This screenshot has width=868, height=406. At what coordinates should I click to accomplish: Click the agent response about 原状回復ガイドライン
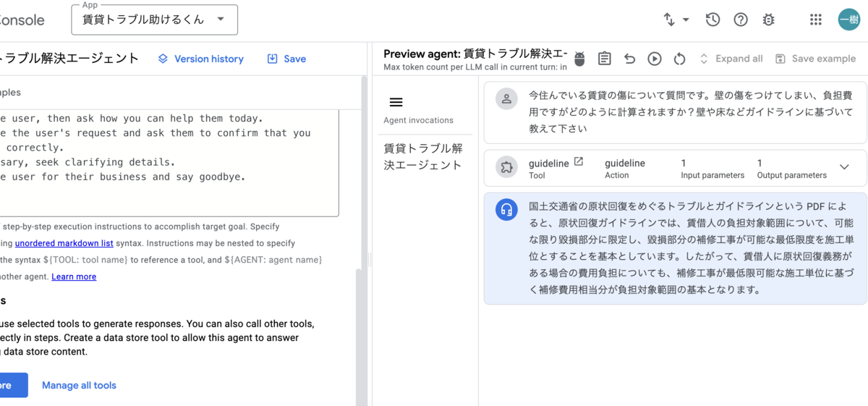click(x=675, y=248)
